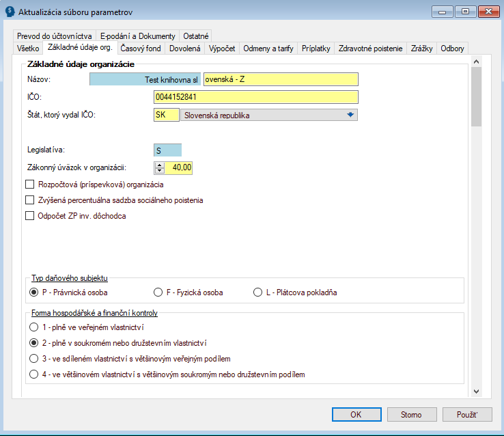Screen dimensions: 504x436
Task: Open the Výpočet tab
Action: [x=222, y=49]
